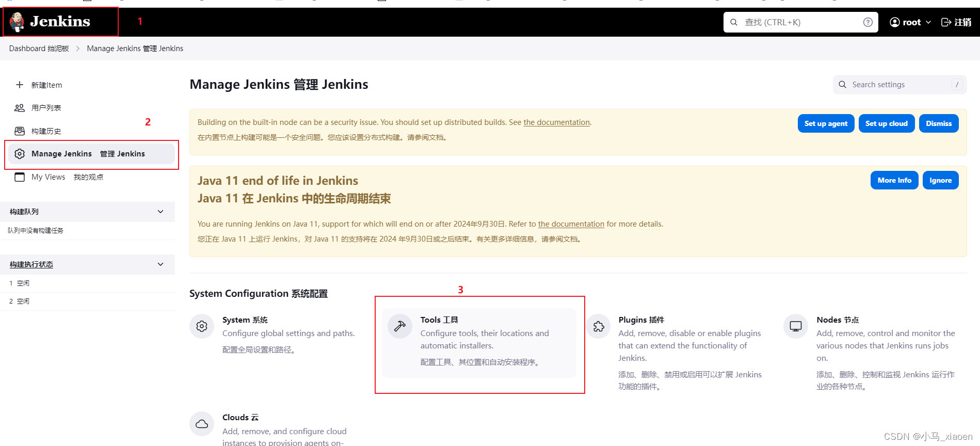Click the 注销 logout link
Screen dimensions: 980x446
click(x=962, y=22)
